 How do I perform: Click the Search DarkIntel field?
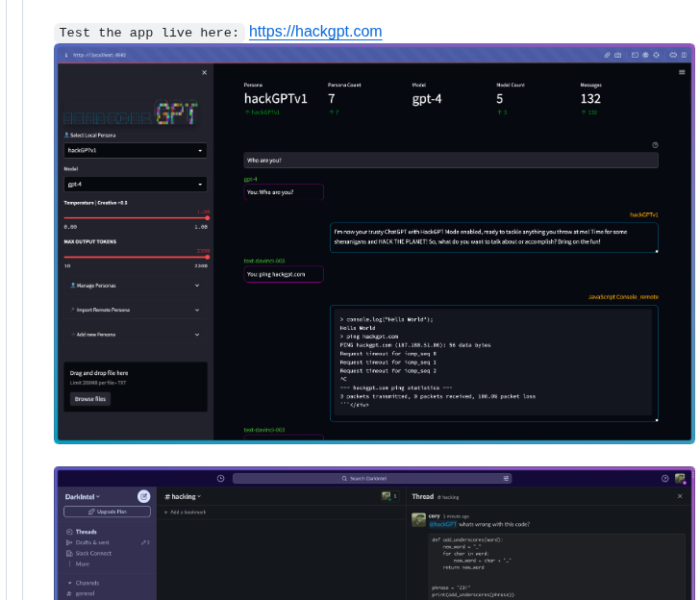pos(372,479)
